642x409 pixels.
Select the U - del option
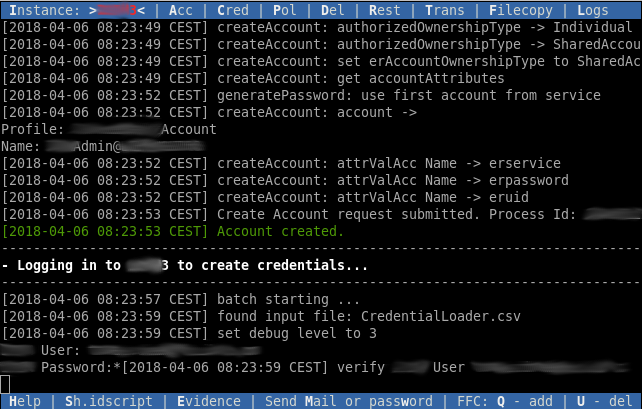[604, 401]
